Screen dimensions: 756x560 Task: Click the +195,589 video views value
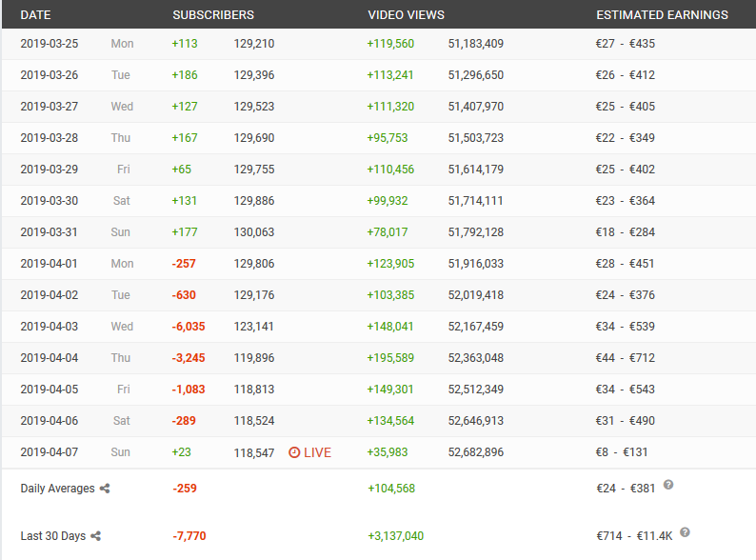pos(390,358)
